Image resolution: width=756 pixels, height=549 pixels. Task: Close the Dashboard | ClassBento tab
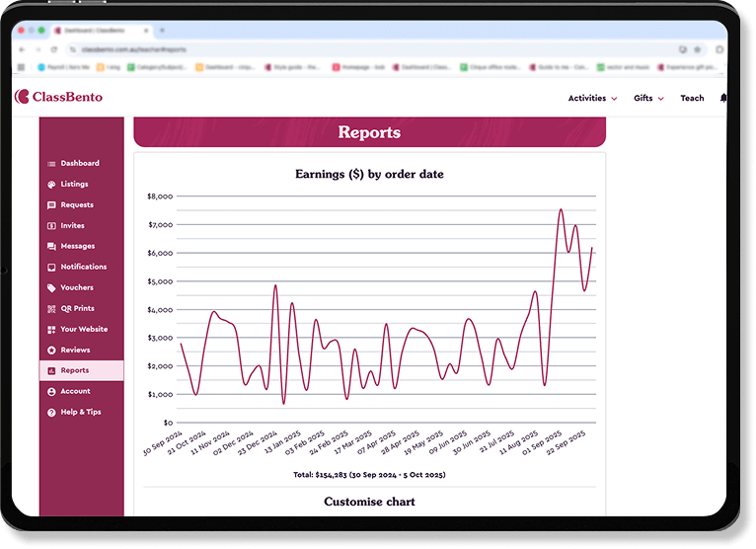coord(146,31)
